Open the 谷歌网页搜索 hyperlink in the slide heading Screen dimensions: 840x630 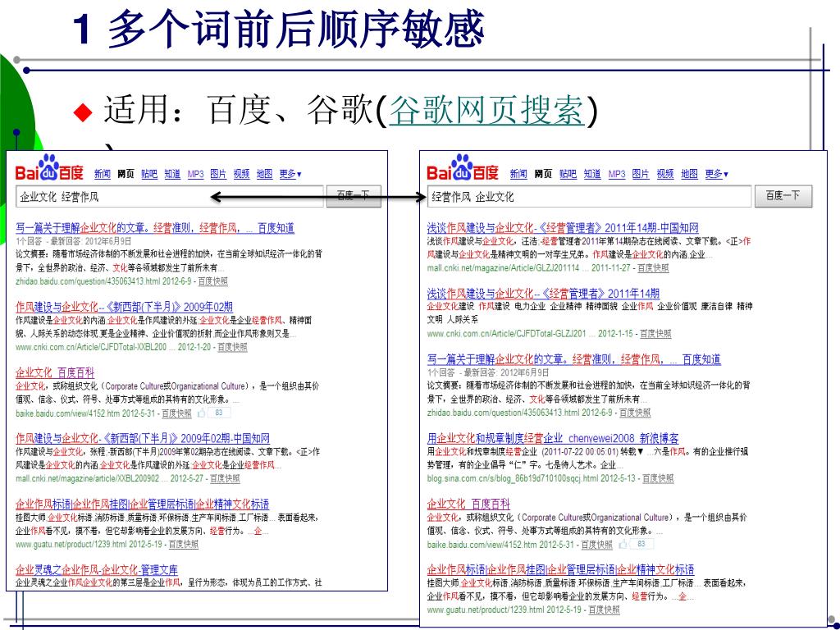pos(486,111)
